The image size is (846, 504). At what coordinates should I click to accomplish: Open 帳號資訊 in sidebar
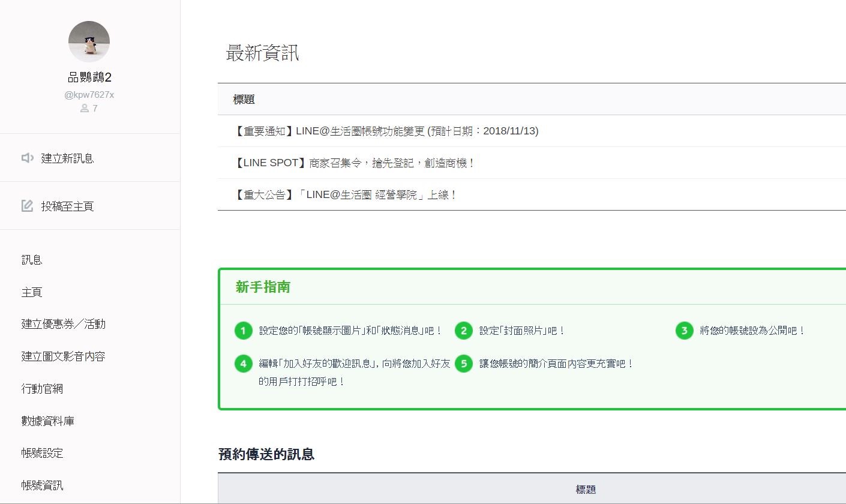point(42,485)
